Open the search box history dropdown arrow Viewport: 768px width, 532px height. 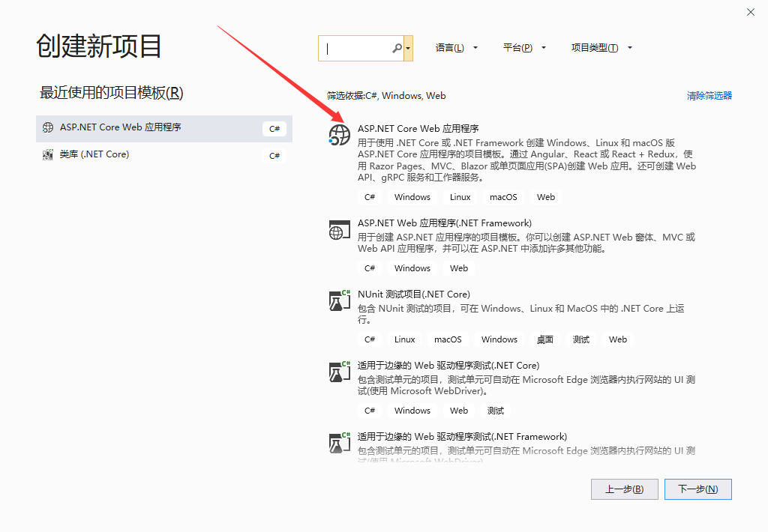[408, 48]
